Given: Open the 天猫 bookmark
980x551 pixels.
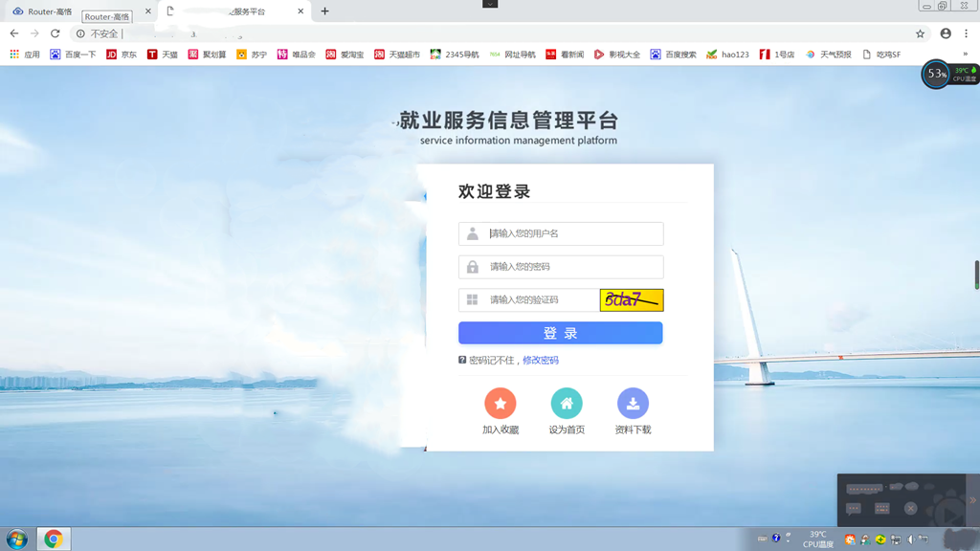Looking at the screenshot, I should 163,55.
